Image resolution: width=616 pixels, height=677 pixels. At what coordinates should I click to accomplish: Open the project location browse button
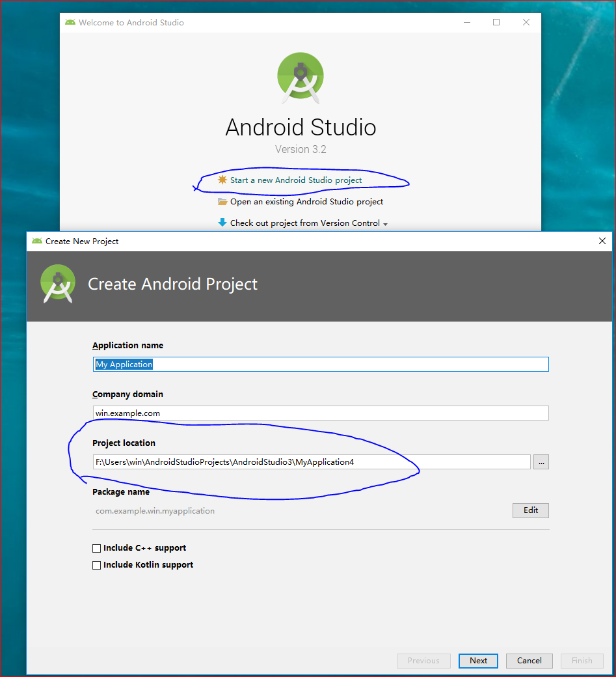541,462
